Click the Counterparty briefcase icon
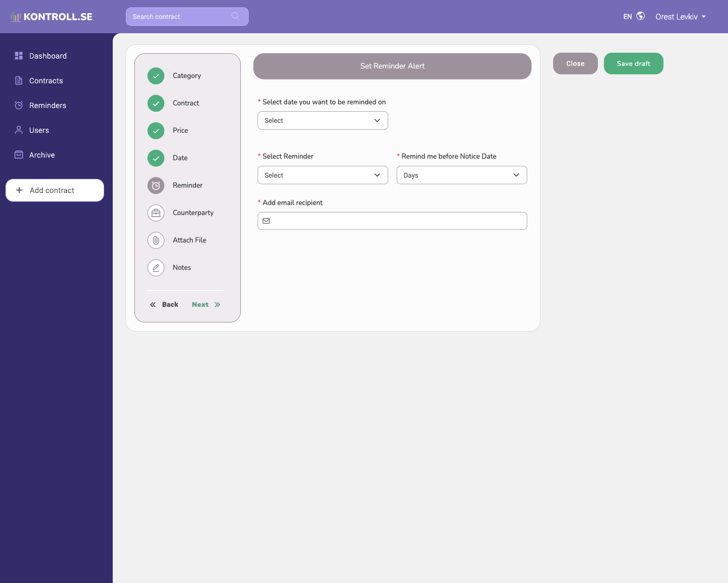The image size is (728, 583). pos(156,213)
